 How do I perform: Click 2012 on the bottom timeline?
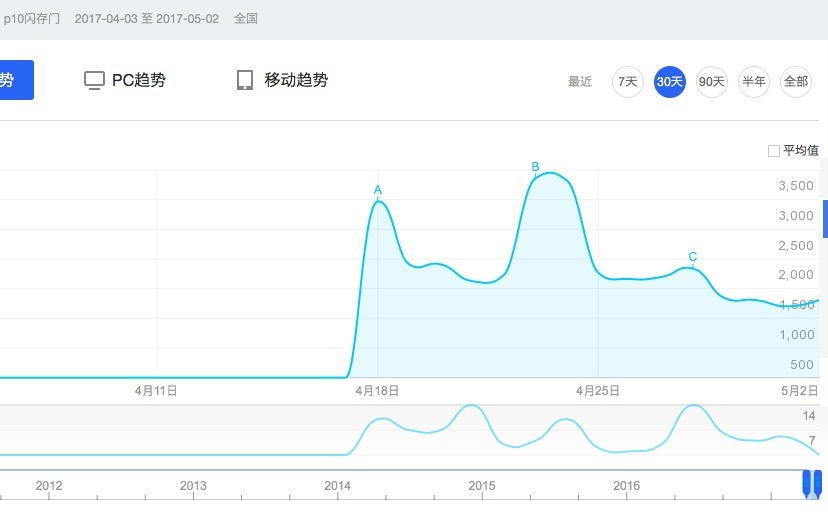tap(49, 485)
